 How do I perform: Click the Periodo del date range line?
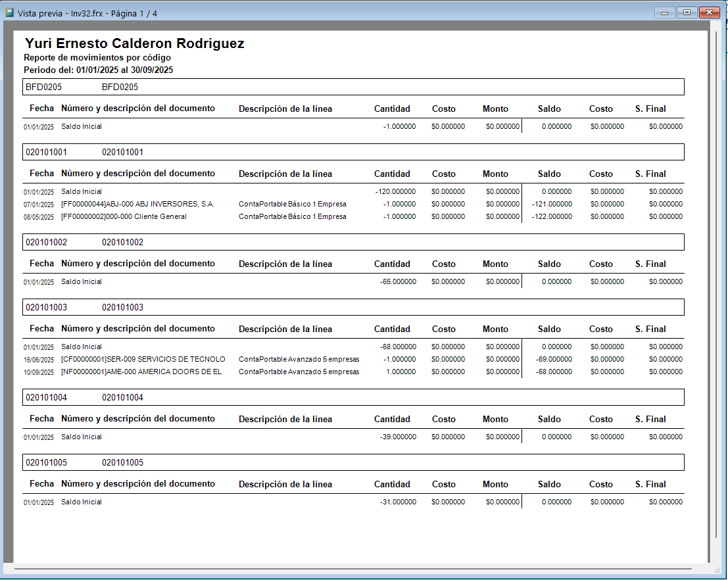point(99,70)
